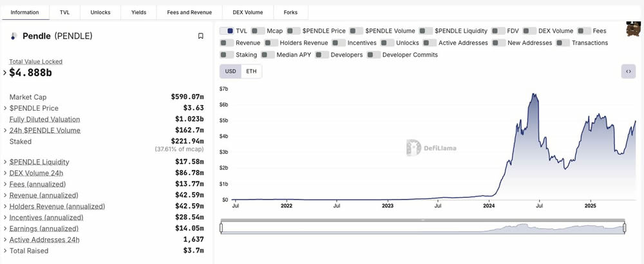This screenshot has width=644, height=264.
Task: Click the chart time range slider track
Action: click(x=422, y=227)
